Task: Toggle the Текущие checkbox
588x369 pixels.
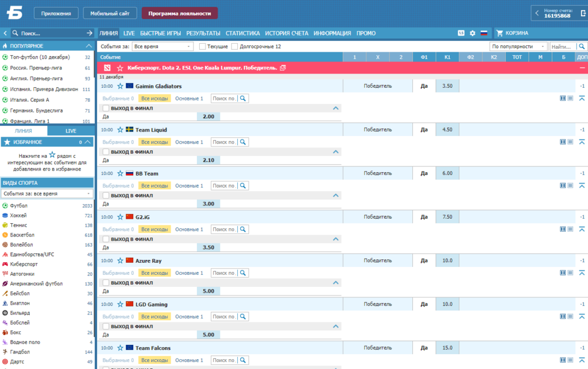Action: [x=203, y=46]
